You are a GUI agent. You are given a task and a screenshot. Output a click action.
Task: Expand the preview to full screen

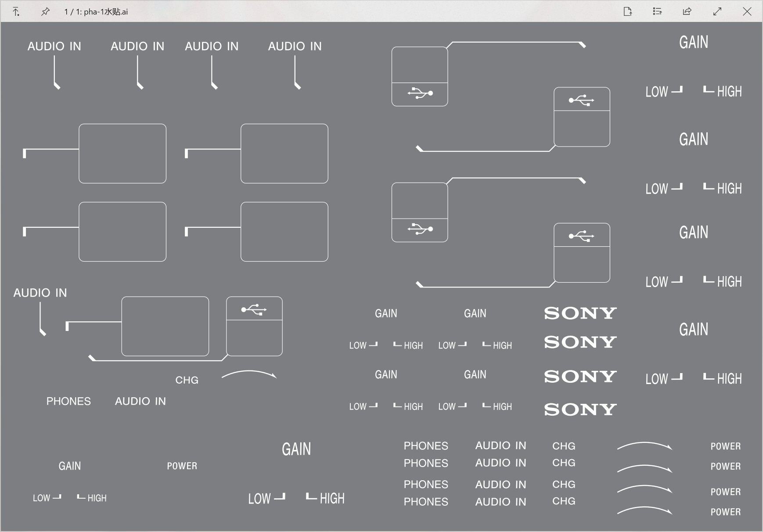click(x=717, y=12)
